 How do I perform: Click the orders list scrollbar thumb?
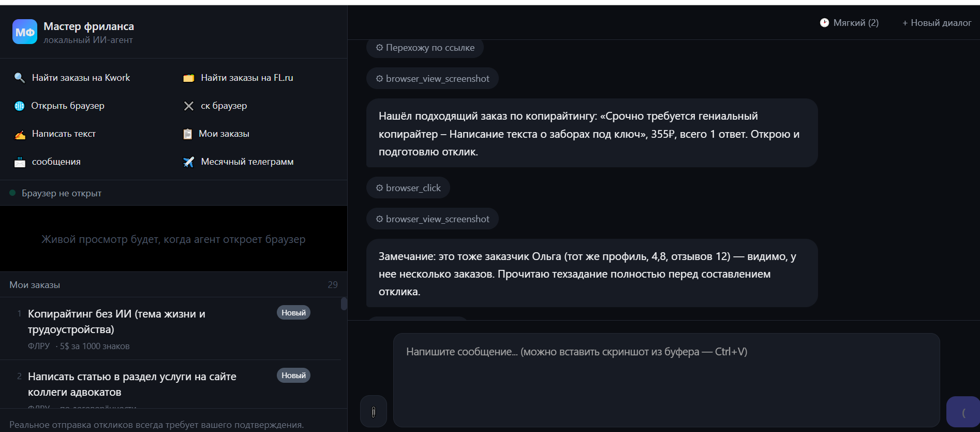(344, 304)
